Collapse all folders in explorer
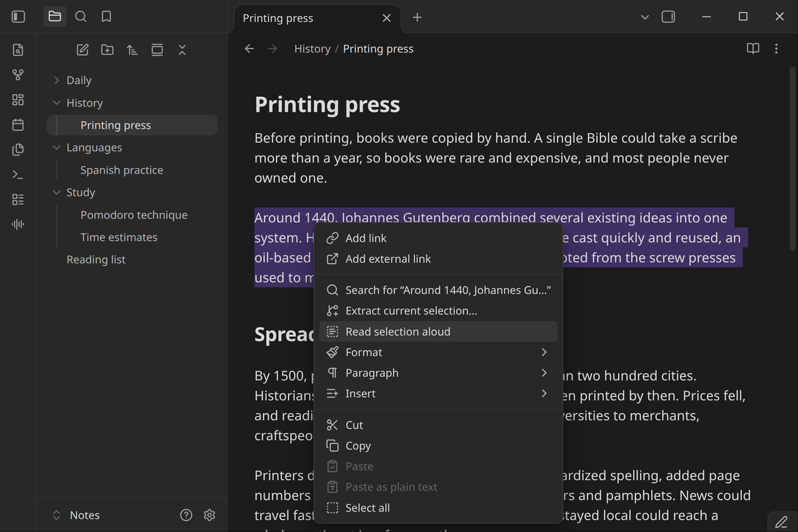This screenshot has width=798, height=532. (x=182, y=50)
